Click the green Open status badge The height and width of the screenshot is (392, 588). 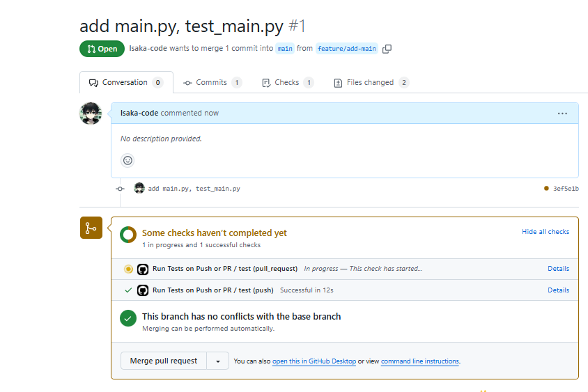(102, 49)
